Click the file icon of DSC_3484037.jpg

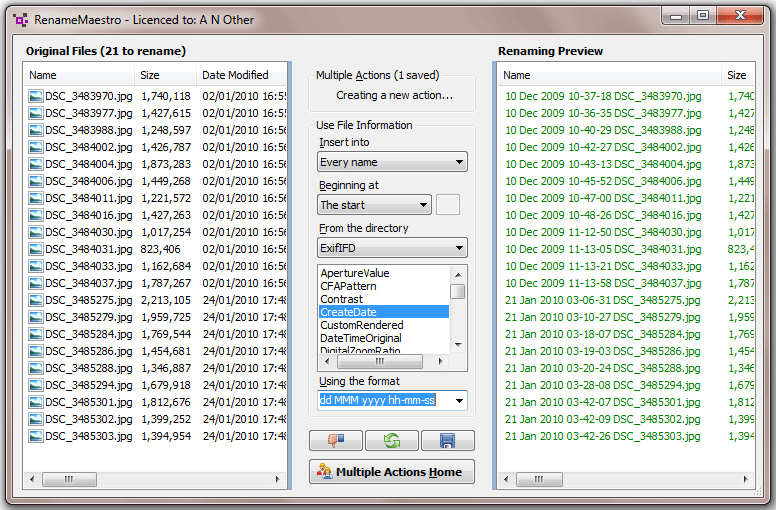point(36,283)
